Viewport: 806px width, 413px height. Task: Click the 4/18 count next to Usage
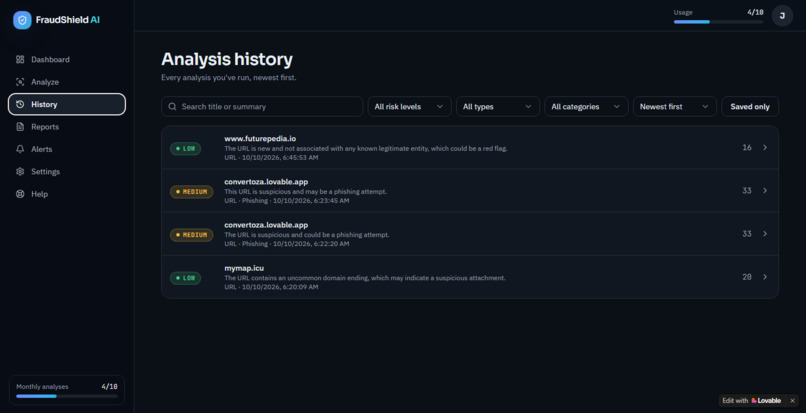755,12
